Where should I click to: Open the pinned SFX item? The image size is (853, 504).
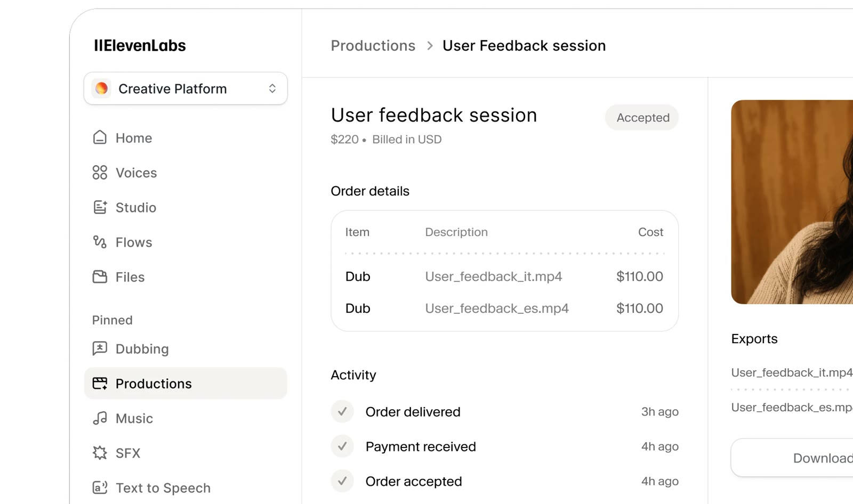click(x=186, y=453)
